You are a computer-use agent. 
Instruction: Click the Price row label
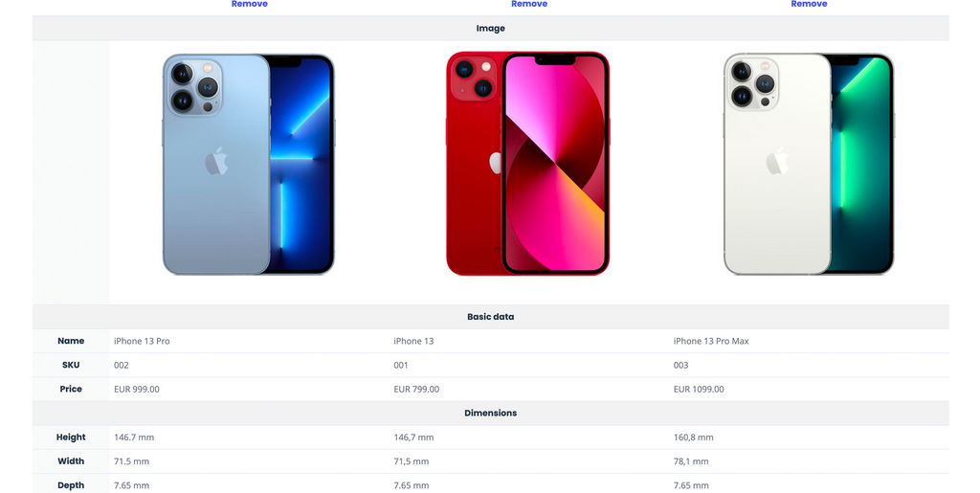click(71, 389)
